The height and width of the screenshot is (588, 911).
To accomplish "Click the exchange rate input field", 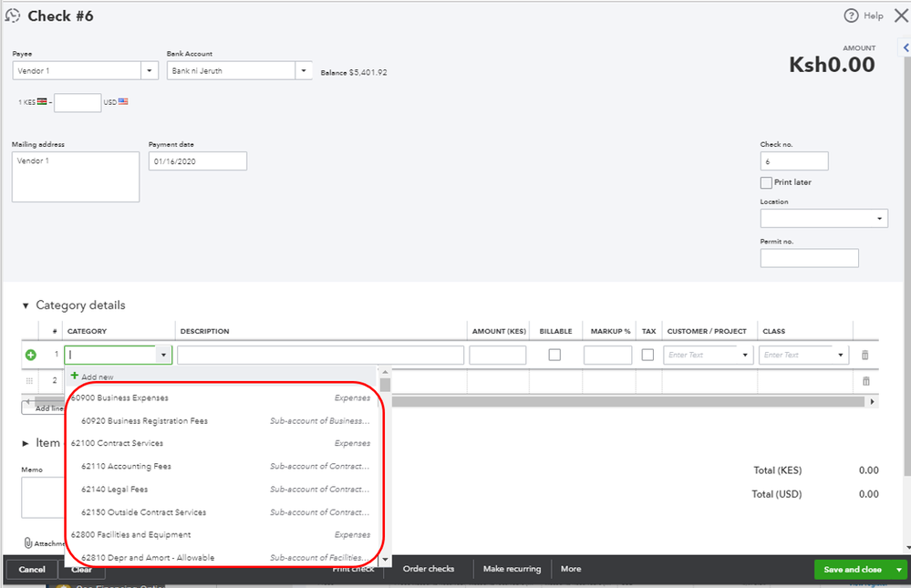I will coord(78,103).
